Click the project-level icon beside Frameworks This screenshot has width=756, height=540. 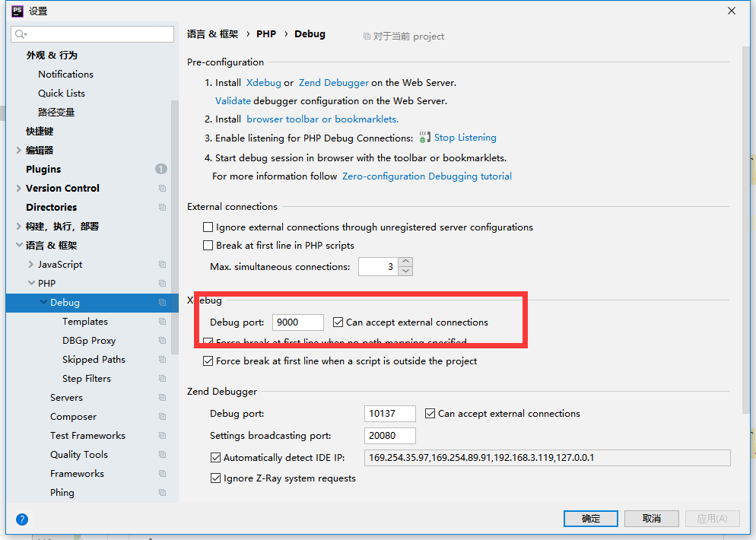tap(163, 474)
